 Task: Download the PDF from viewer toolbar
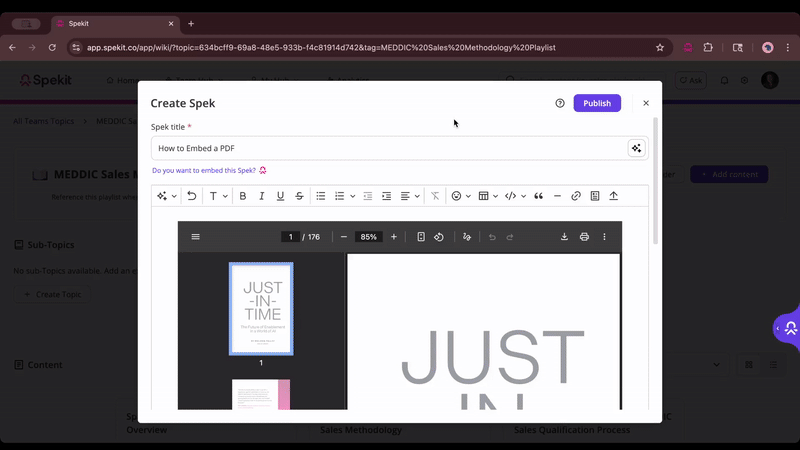point(564,237)
